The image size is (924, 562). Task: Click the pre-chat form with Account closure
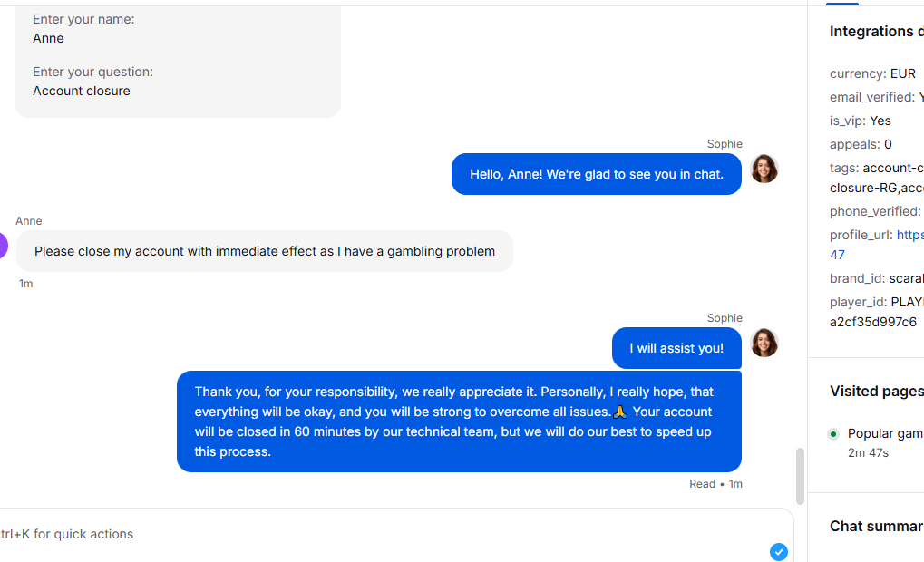pyautogui.click(x=178, y=59)
